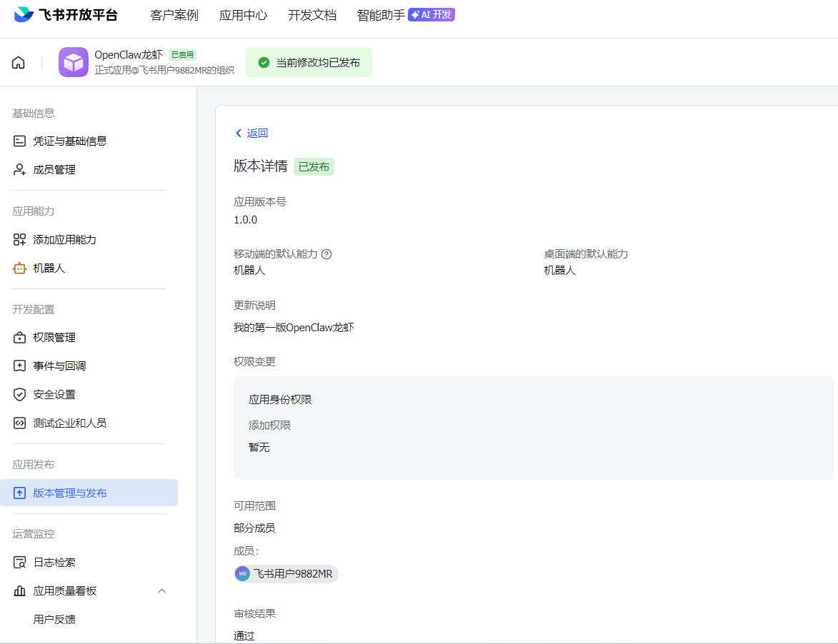The image size is (838, 644).
Task: Click the 日志检索 search log icon
Action: [20, 563]
